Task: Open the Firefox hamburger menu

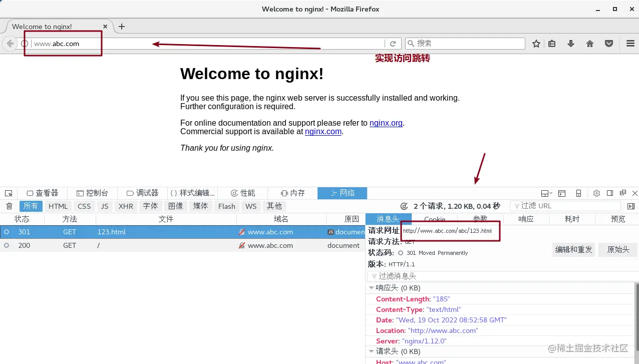Action: (630, 44)
